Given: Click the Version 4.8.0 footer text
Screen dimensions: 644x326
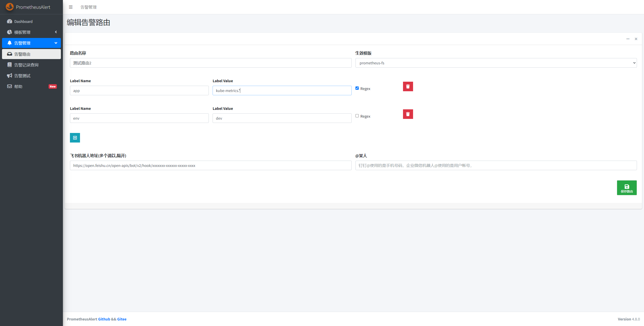Looking at the screenshot, I should [629, 319].
